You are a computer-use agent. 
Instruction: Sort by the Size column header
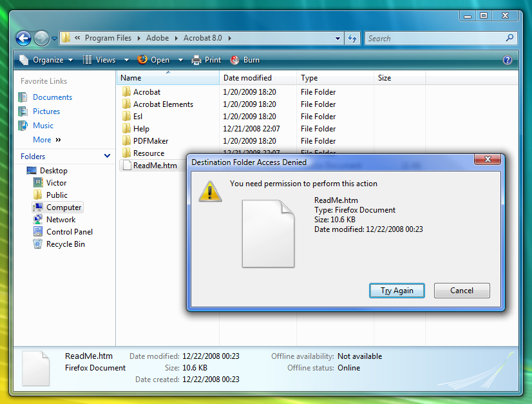[400, 78]
